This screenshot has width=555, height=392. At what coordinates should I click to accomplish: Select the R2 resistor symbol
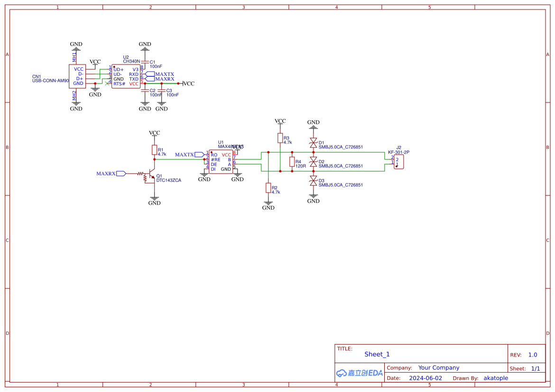pos(268,188)
